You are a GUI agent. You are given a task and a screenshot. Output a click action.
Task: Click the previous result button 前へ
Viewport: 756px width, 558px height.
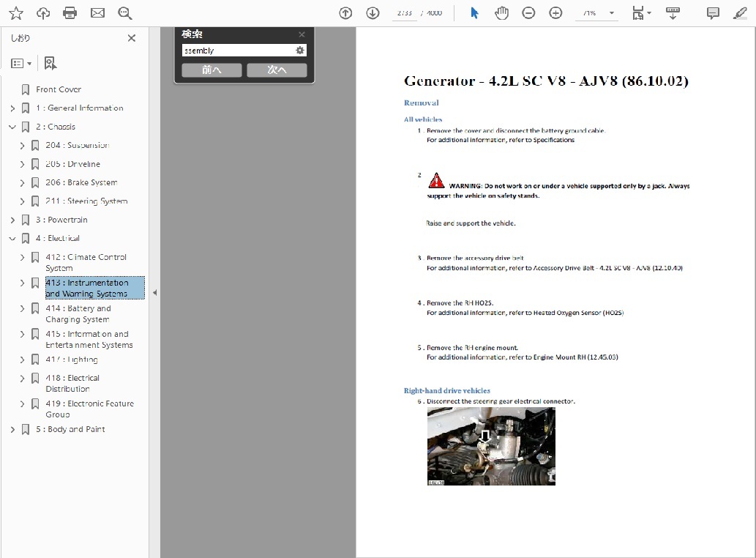(212, 70)
